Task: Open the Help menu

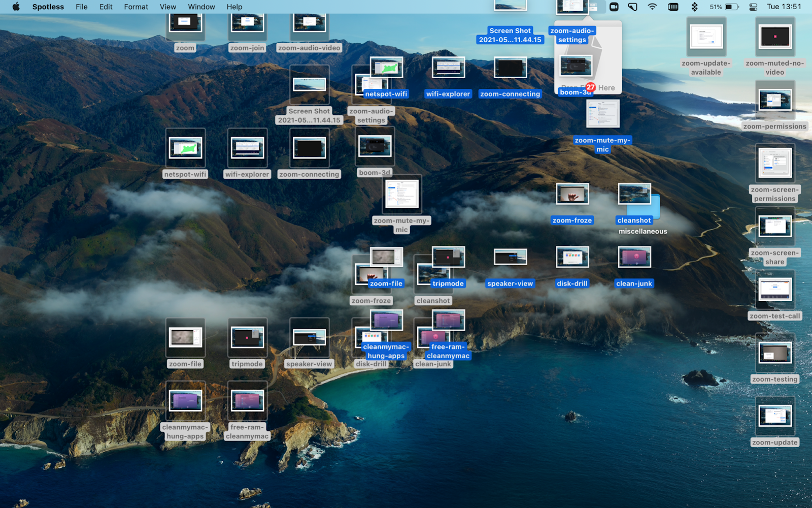Action: tap(234, 7)
